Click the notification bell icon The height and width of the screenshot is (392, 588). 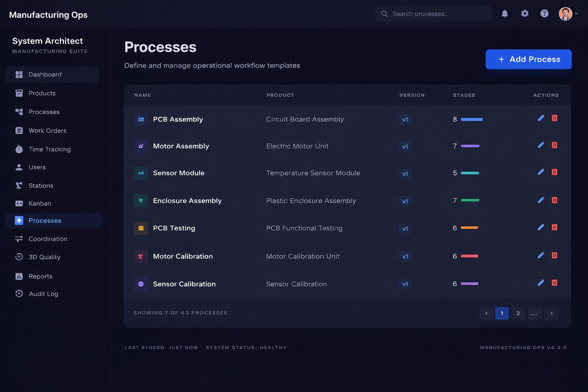click(505, 13)
